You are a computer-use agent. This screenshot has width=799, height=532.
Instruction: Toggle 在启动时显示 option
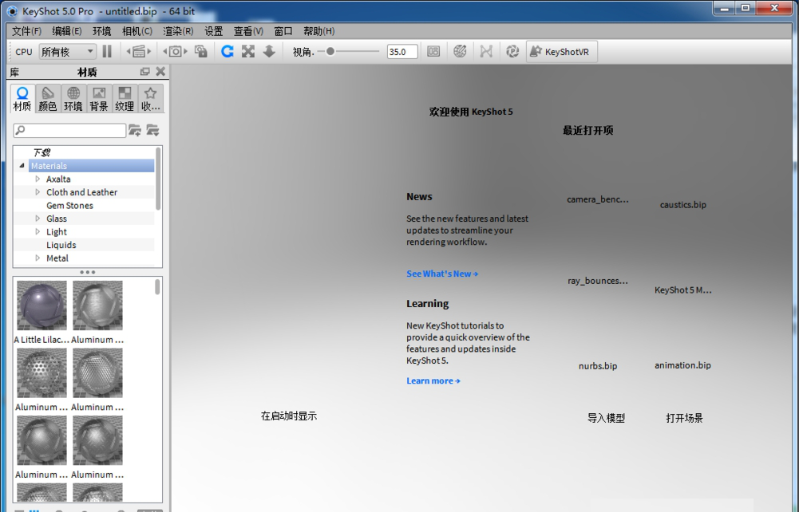click(289, 416)
